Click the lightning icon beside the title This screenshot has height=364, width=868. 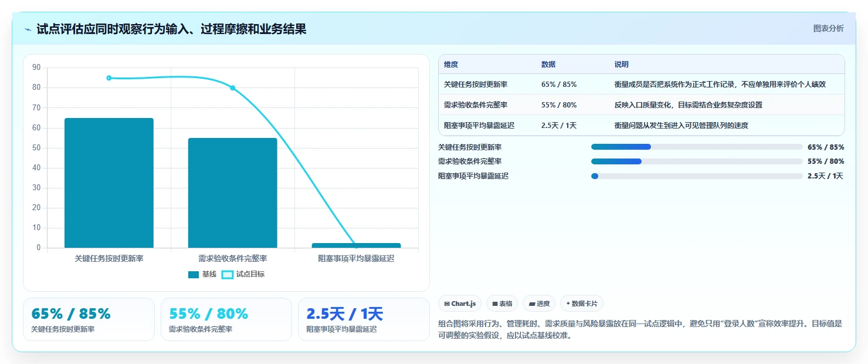28,29
